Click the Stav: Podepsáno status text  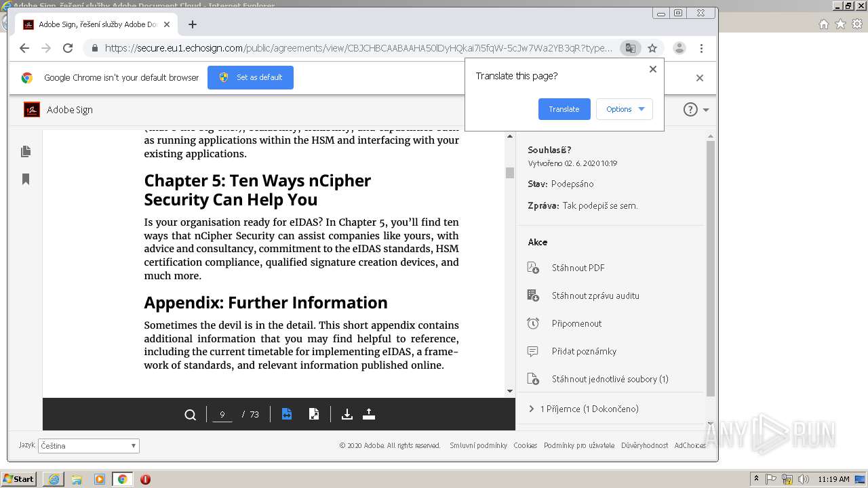click(x=561, y=184)
